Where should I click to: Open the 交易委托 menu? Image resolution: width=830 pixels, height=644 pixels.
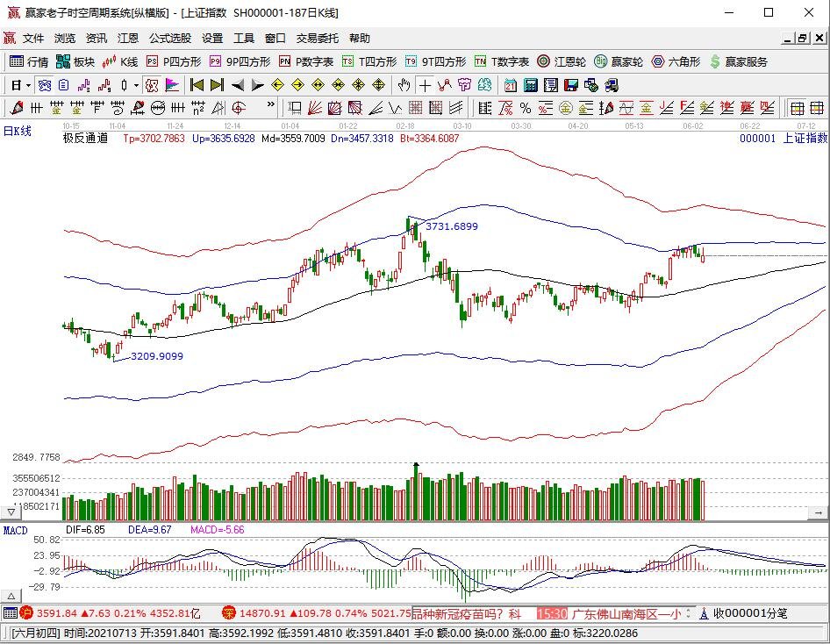(317, 38)
